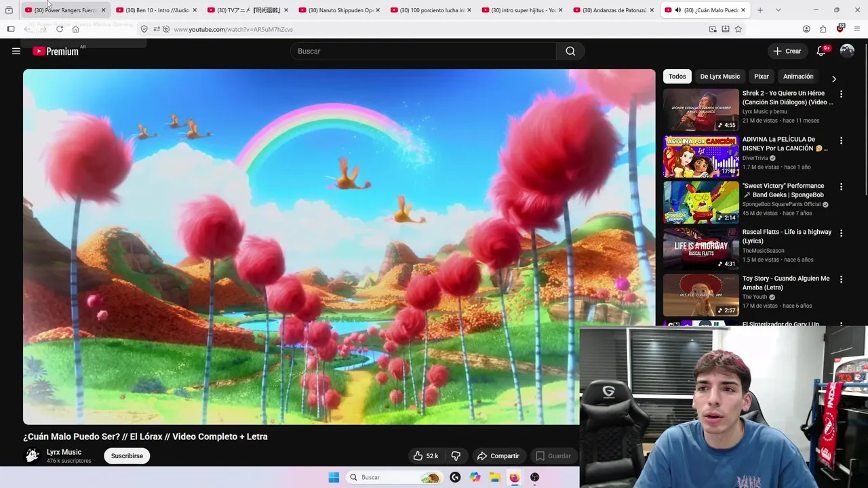Subscribe to Lyrx Music via Suscribirse
Screen dimensions: 868x488
coord(127,455)
